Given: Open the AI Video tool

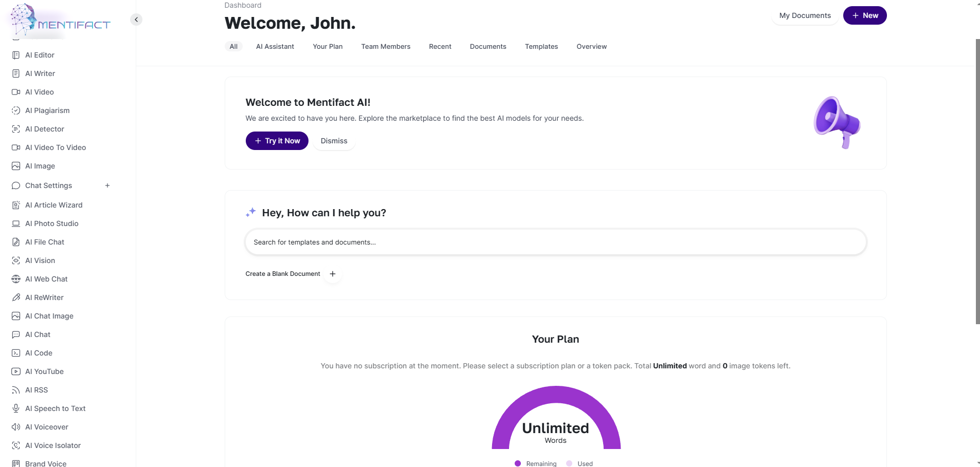Looking at the screenshot, I should click(x=40, y=92).
